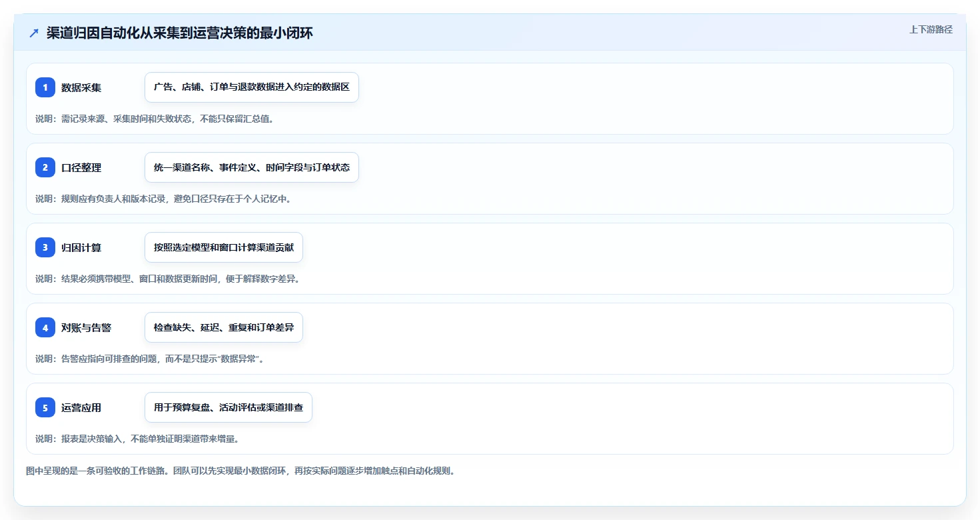
Task: Click the footer text 图中呈现的是一条可验收的工作链路
Action: pyautogui.click(x=241, y=471)
